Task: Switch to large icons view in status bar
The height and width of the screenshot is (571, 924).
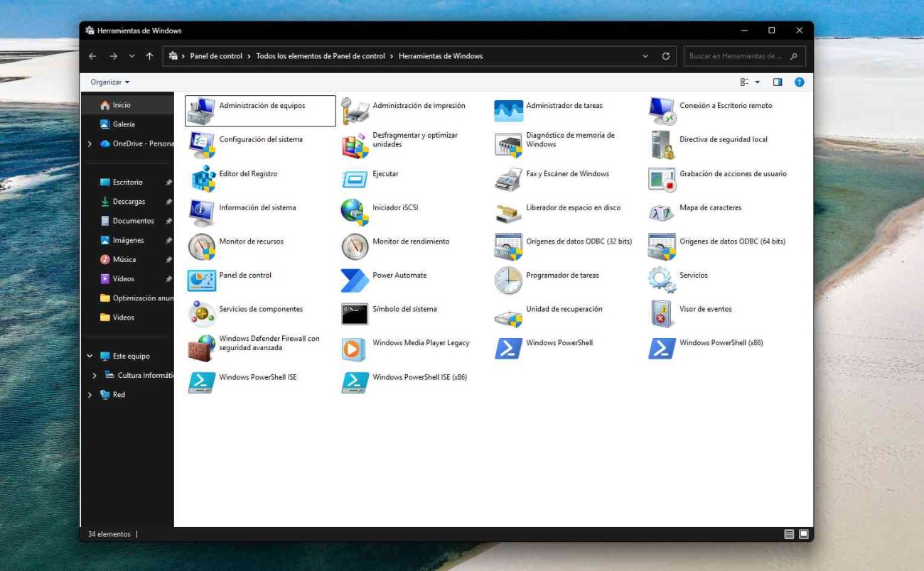Action: pos(804,534)
